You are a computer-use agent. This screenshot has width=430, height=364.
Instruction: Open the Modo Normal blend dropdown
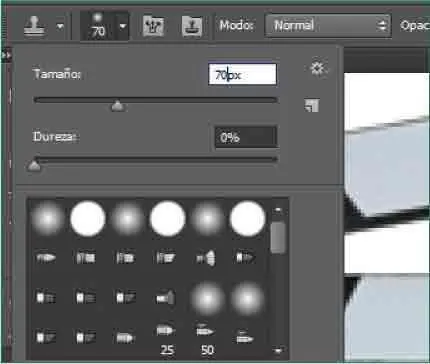click(x=328, y=25)
